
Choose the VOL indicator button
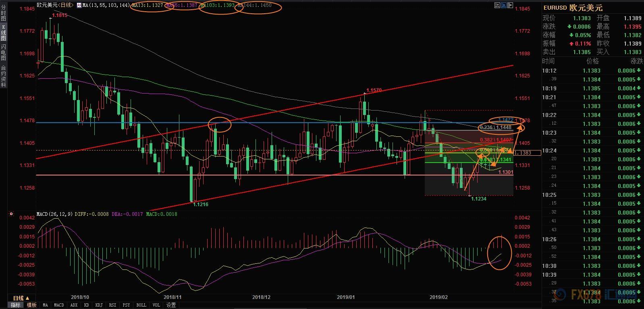(x=156, y=305)
